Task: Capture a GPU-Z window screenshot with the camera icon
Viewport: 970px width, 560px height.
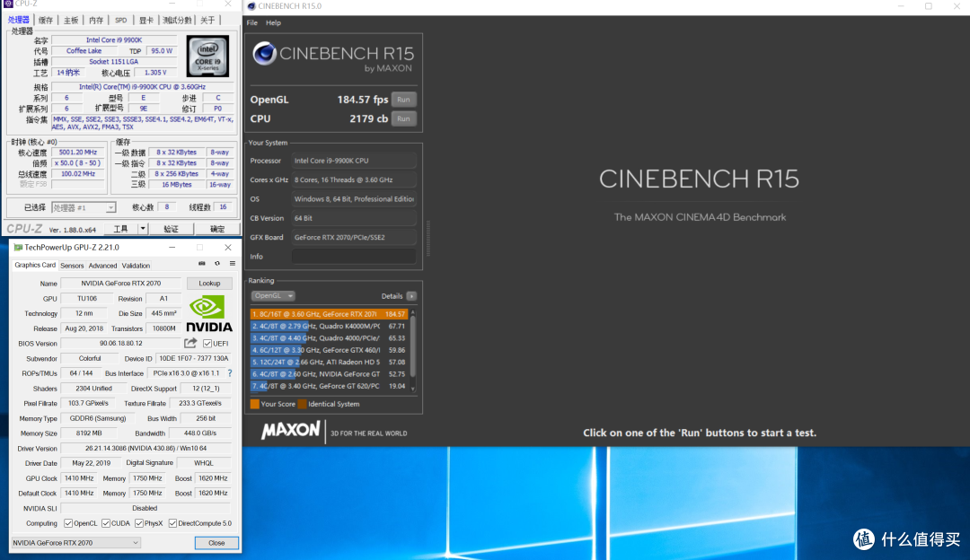Action: coord(202,264)
